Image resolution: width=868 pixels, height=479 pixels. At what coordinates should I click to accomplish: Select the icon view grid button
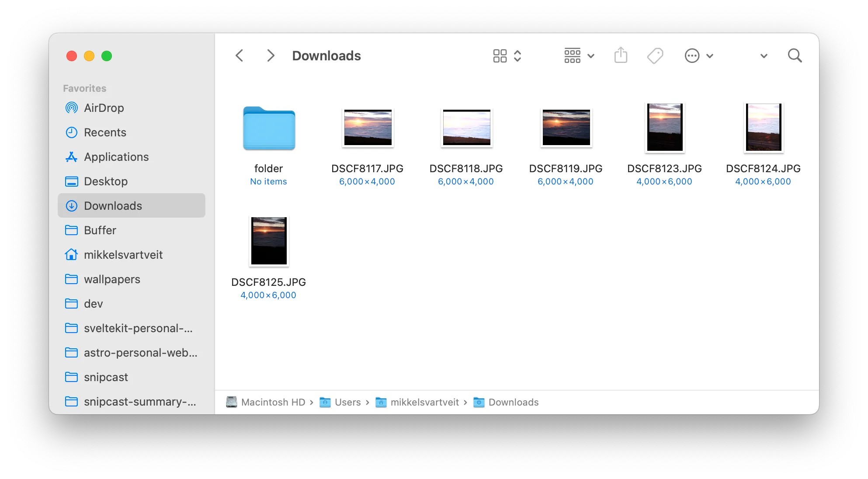(x=500, y=56)
